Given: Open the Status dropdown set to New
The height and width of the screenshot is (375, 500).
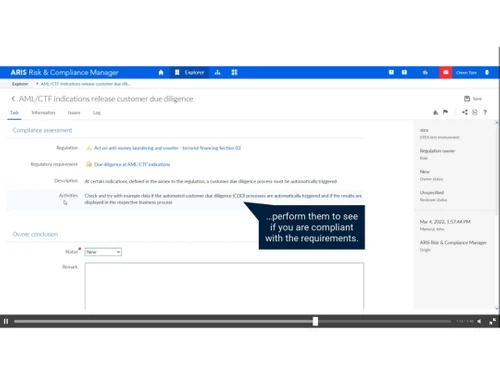Looking at the screenshot, I should 103,252.
